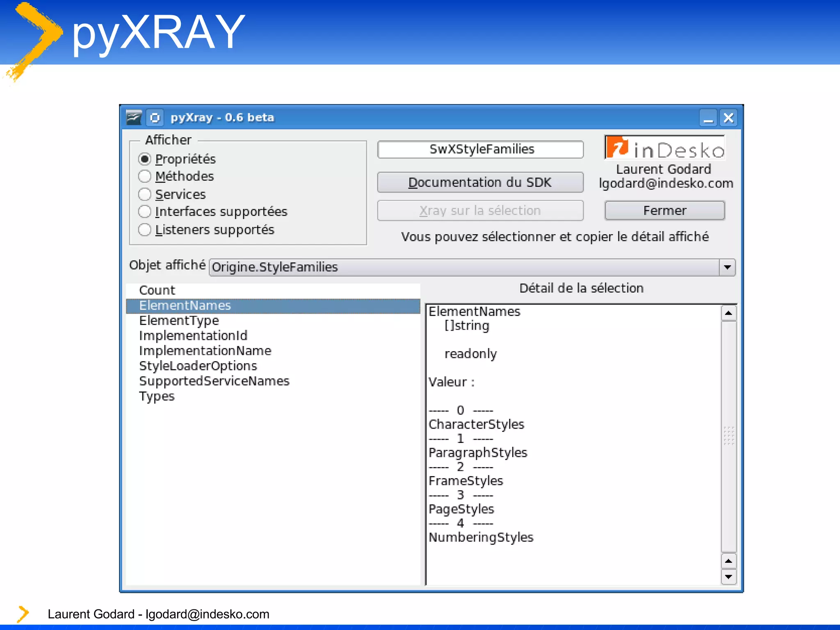This screenshot has width=840, height=630.
Task: Click ParagraphStyles in the detail text
Action: coord(478,453)
